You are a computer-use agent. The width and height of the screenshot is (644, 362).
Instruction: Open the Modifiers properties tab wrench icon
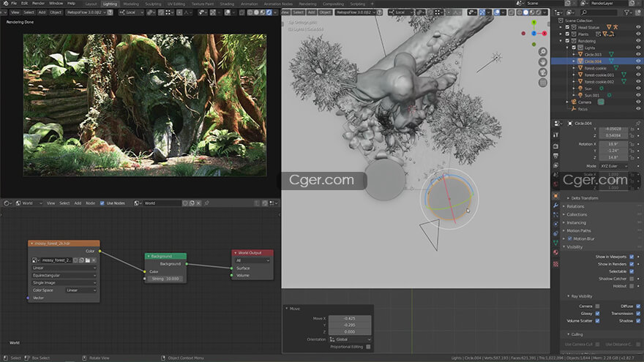[555, 205]
